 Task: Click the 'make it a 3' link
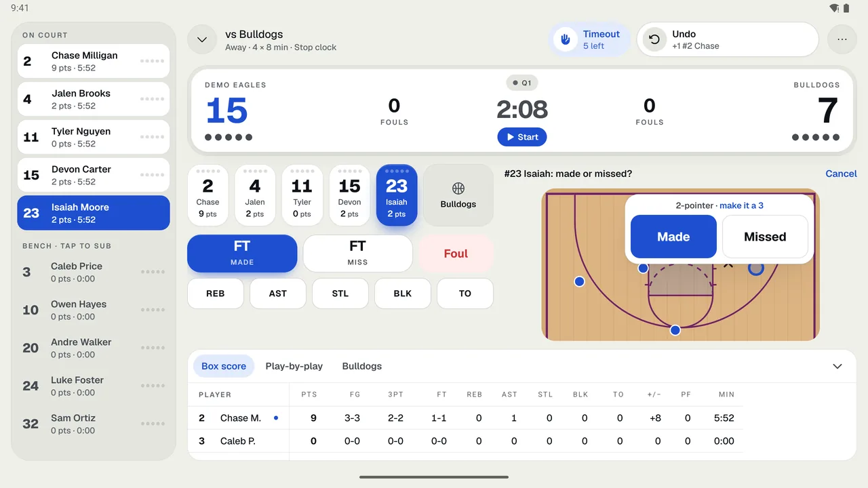click(x=741, y=205)
